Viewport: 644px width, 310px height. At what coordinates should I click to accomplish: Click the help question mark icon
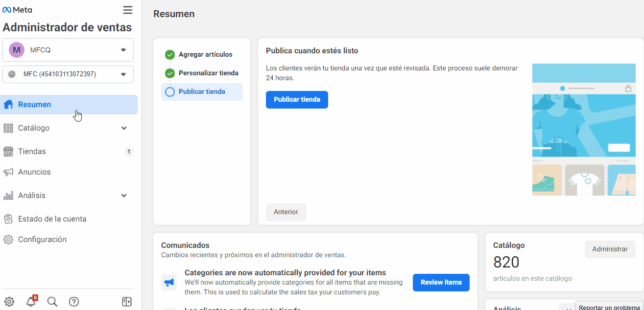(x=74, y=302)
